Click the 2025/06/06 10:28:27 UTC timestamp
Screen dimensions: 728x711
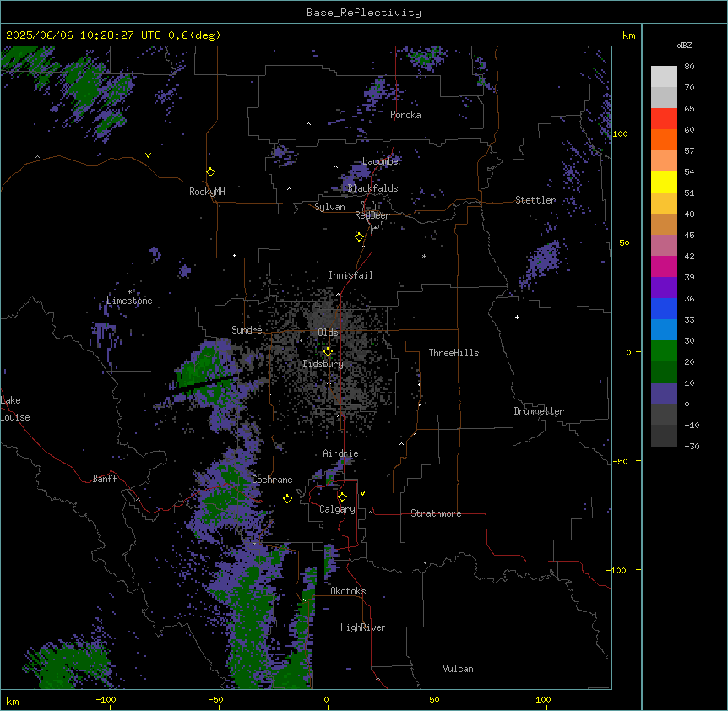pyautogui.click(x=84, y=35)
